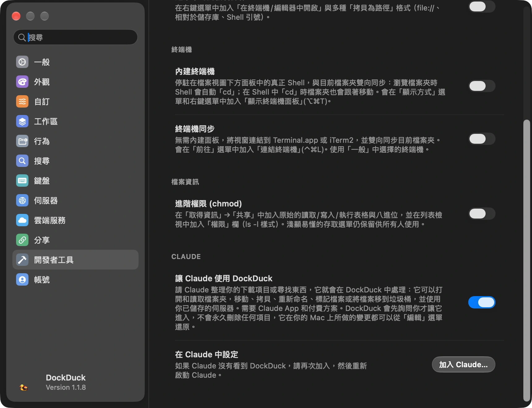The width and height of the screenshot is (532, 408).
Task: Click the Version 1.1.8 label
Action: [x=66, y=387]
